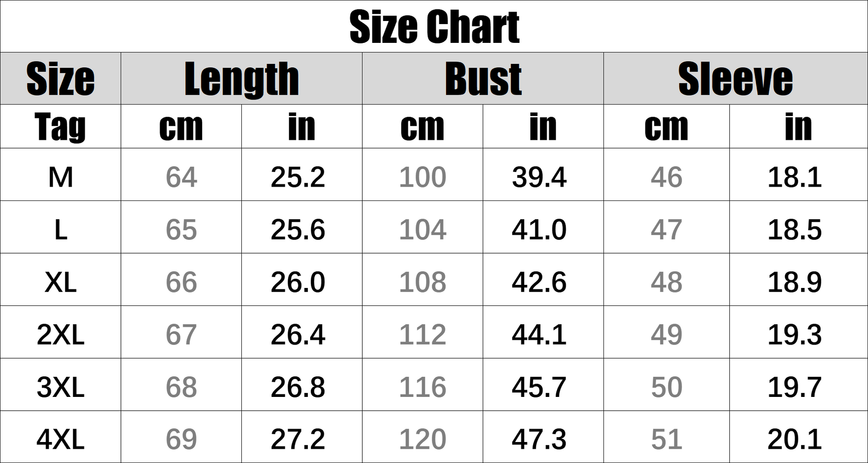Image resolution: width=868 pixels, height=463 pixels.
Task: Click the cm subheader under Sleeve
Action: click(x=666, y=127)
